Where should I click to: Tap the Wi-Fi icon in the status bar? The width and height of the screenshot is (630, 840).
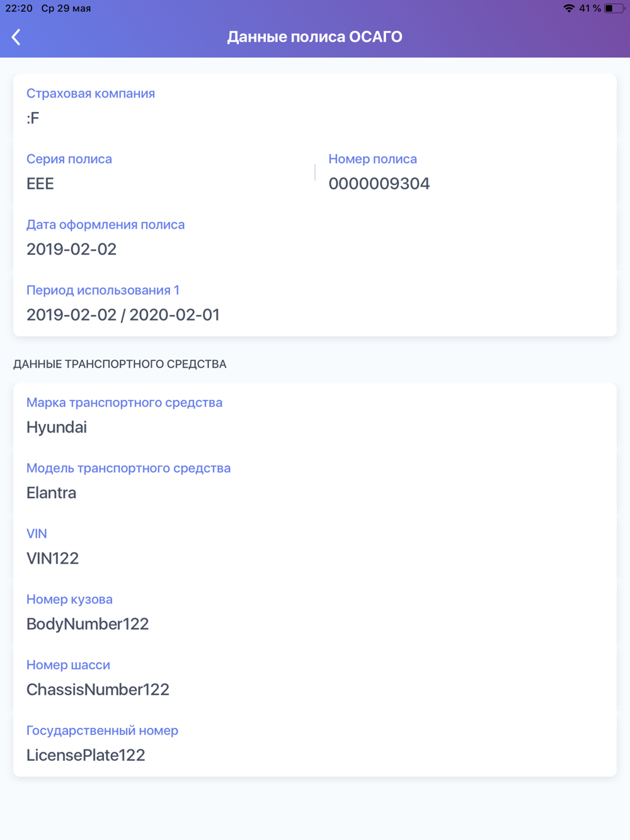click(569, 8)
